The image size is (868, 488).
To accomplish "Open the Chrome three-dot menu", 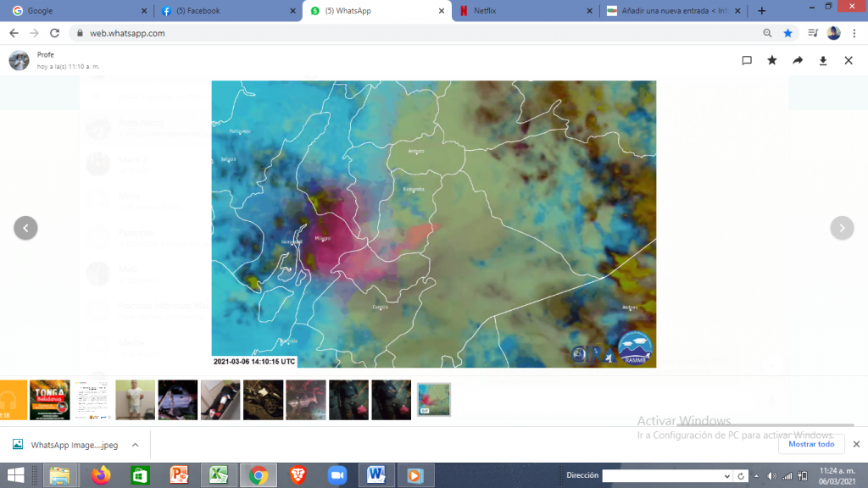I will (854, 33).
